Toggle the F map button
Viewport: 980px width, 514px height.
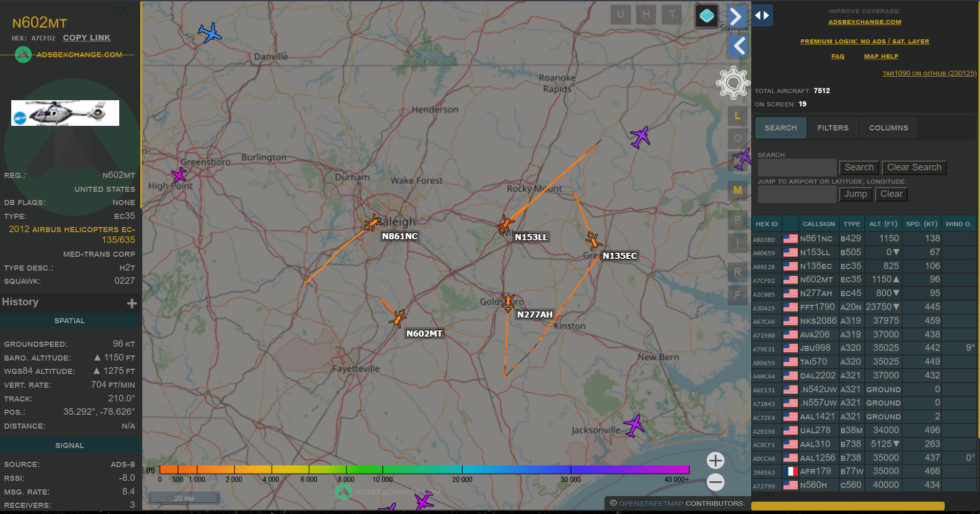coord(737,295)
